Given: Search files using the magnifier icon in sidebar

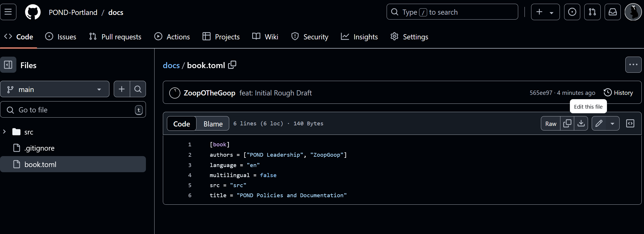Looking at the screenshot, I should 138,89.
